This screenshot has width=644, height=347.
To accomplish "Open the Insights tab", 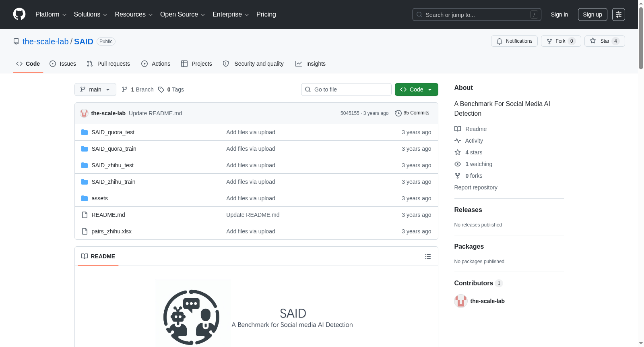I will click(310, 64).
